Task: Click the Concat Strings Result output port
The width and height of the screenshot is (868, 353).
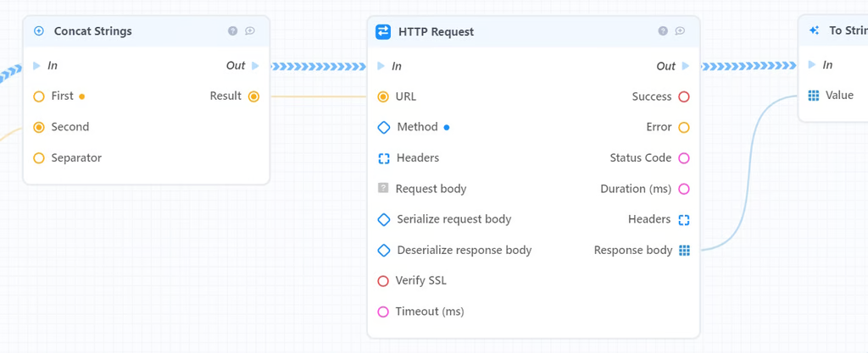Action: (x=253, y=97)
